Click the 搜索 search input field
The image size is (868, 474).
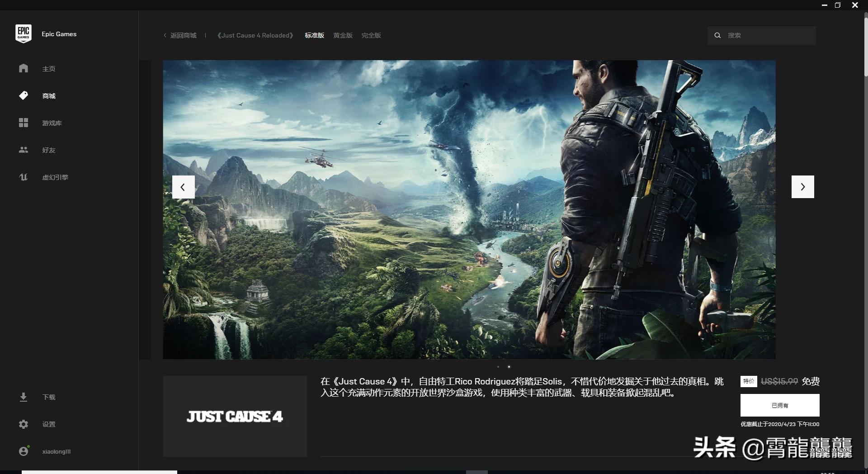click(762, 35)
